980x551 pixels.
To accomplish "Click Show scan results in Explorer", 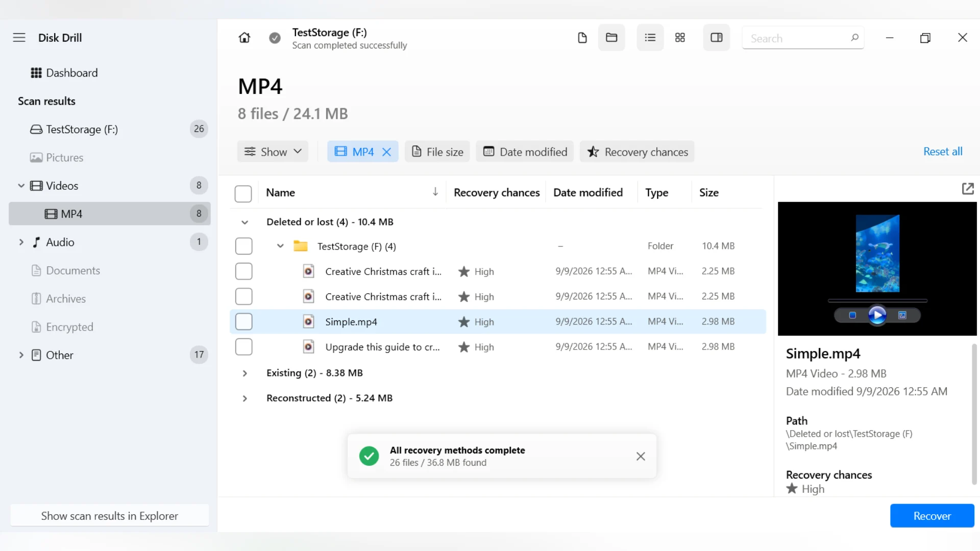I will point(109,516).
